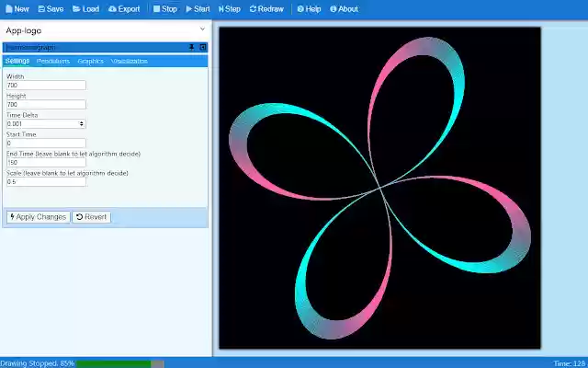
Task: Step the simulation forward once
Action: 230,8
